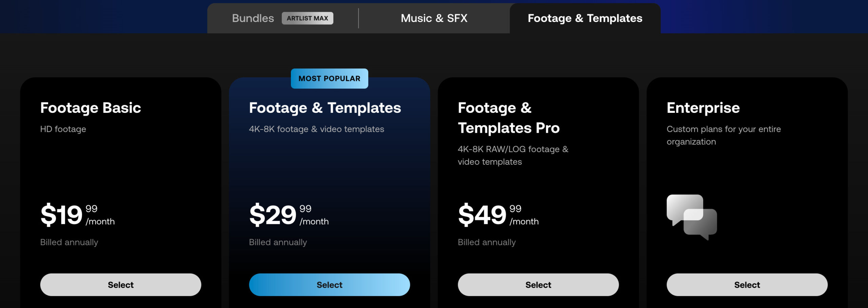Open the Music & SFX tab
The height and width of the screenshot is (308, 868).
(434, 18)
